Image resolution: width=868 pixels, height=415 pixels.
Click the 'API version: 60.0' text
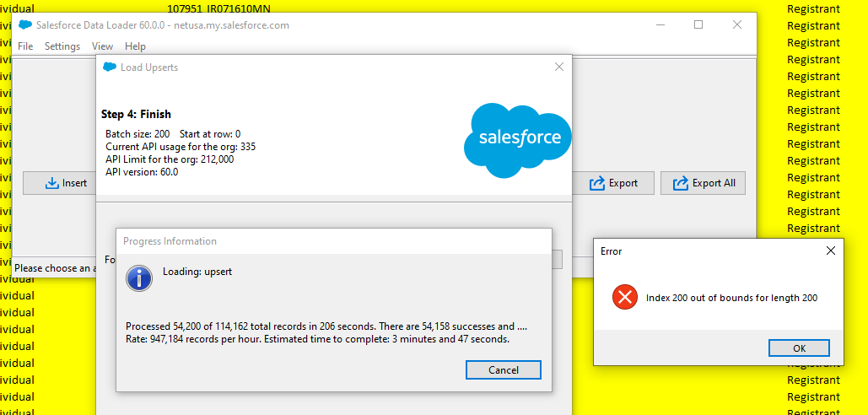(x=142, y=172)
